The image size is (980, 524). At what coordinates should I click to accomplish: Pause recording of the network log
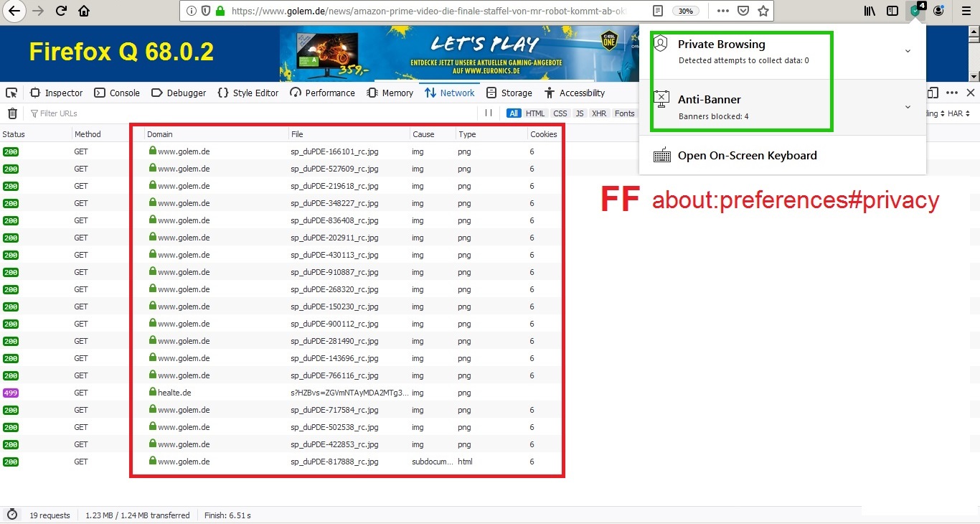489,113
